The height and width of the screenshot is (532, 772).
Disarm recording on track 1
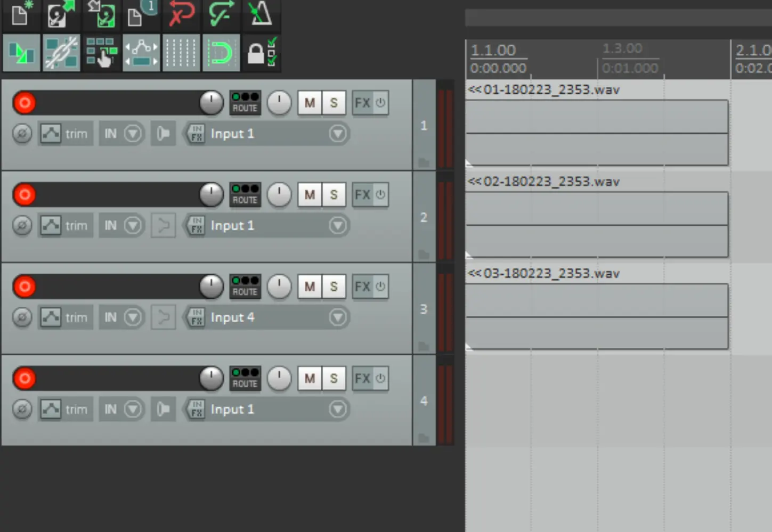[25, 103]
